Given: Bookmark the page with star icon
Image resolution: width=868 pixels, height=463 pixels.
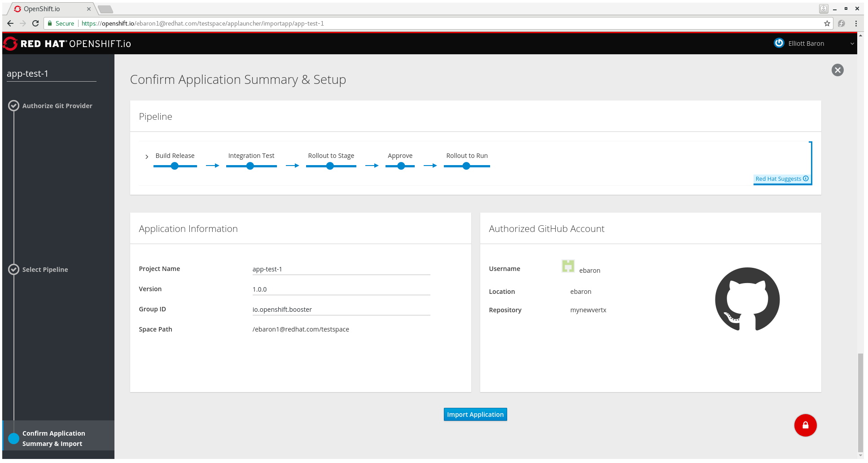Looking at the screenshot, I should pos(827,23).
